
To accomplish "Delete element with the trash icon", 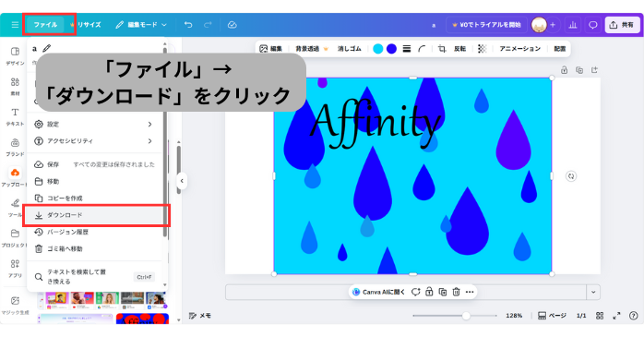I will point(456,292).
